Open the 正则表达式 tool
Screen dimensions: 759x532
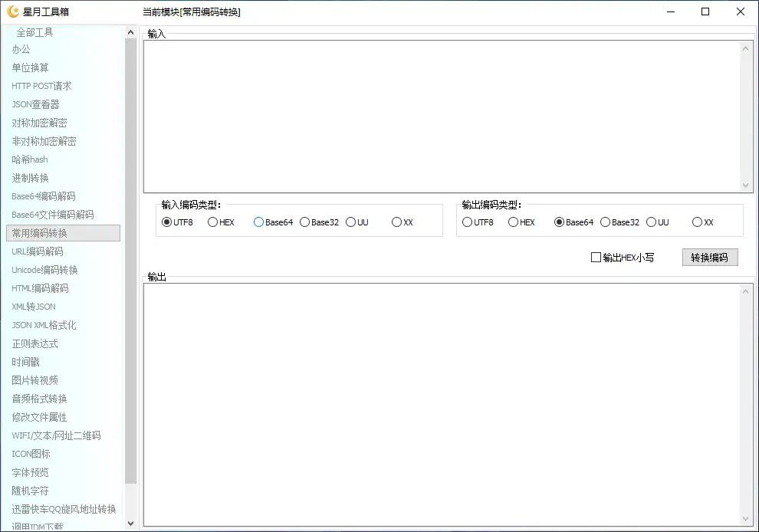coord(34,343)
